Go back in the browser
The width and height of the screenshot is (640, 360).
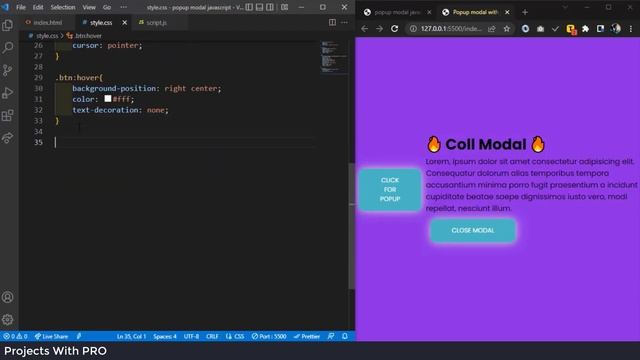(x=364, y=29)
